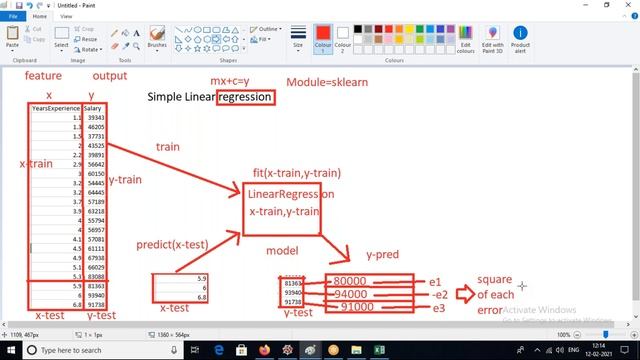640x360 pixels.
Task: Choose the Triangle shape
Action: pyautogui.click(x=235, y=30)
